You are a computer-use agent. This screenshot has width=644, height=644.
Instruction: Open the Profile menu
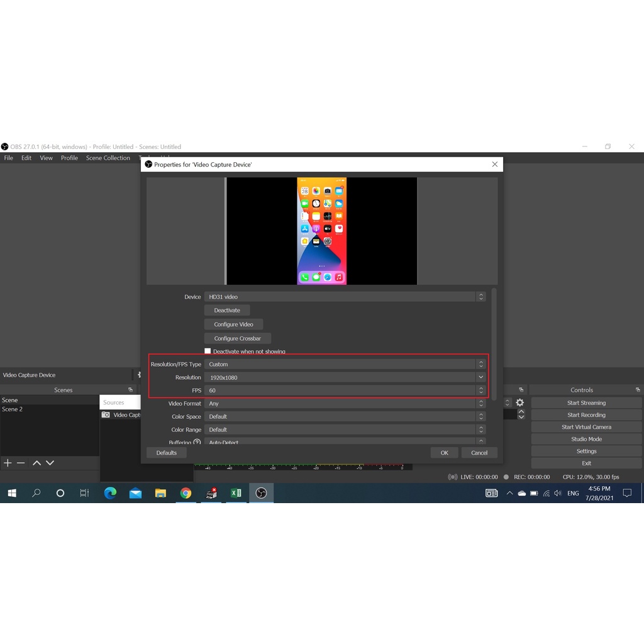pos(69,158)
